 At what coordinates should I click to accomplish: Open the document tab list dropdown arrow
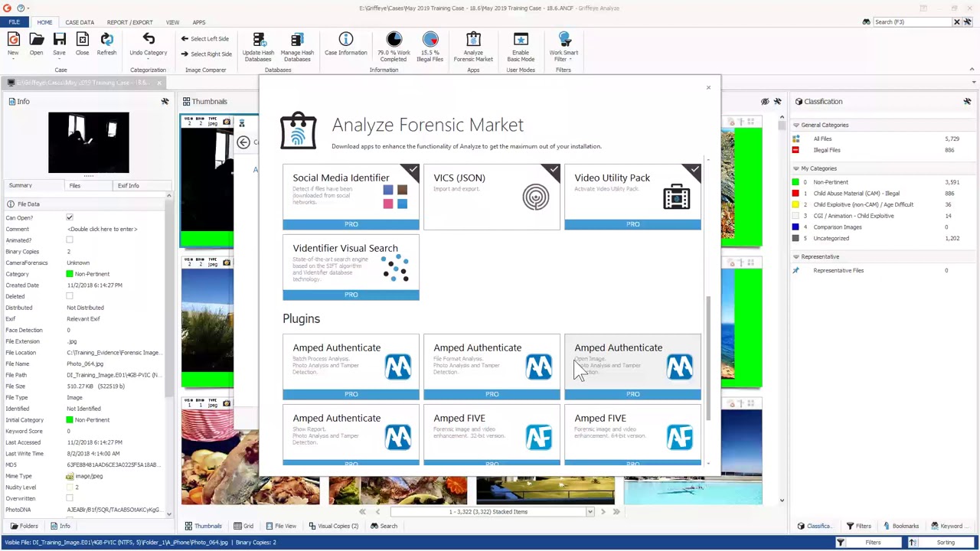(x=972, y=82)
